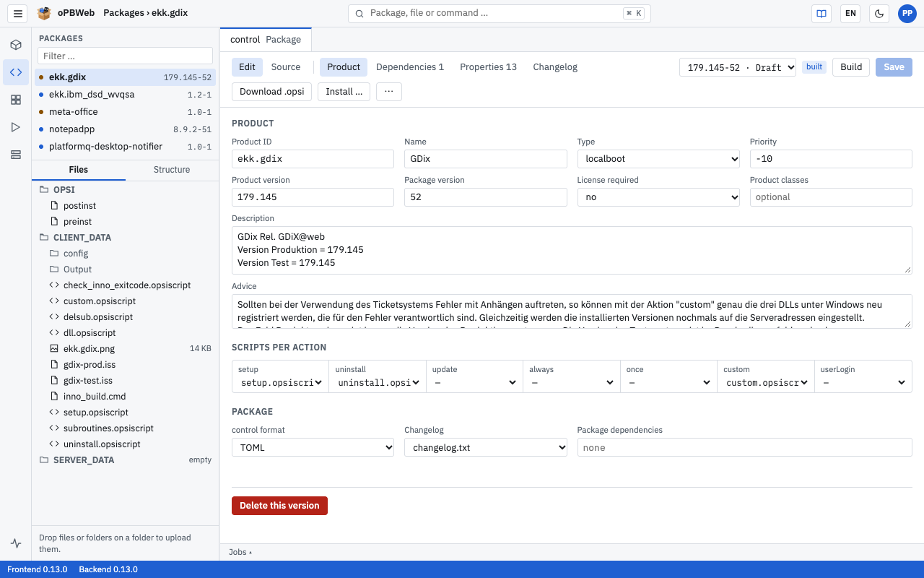Open the Type localboot dropdown
This screenshot has height=578, width=924.
pyautogui.click(x=658, y=159)
